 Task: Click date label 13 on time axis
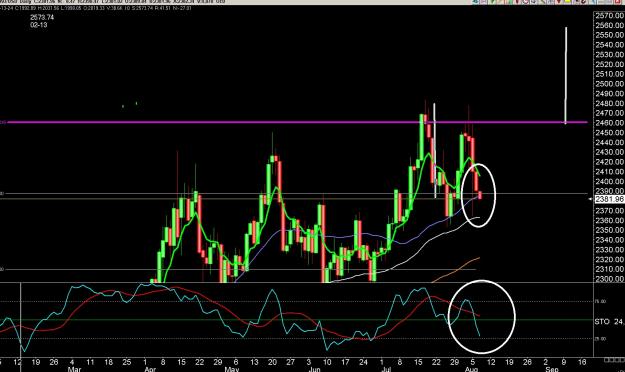(254, 362)
